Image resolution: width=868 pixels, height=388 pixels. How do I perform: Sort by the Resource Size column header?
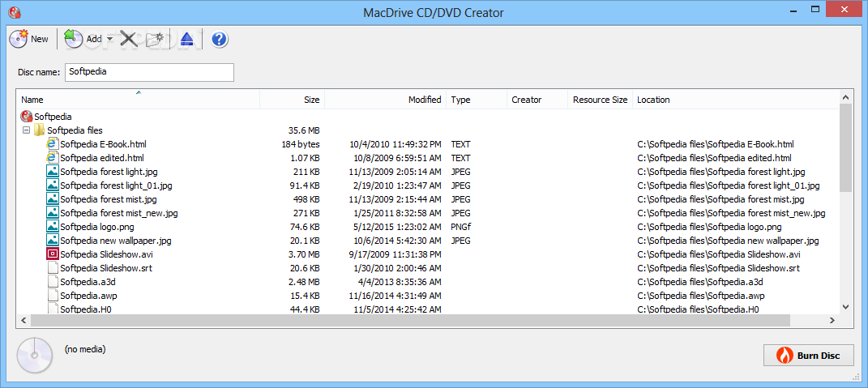coord(600,100)
